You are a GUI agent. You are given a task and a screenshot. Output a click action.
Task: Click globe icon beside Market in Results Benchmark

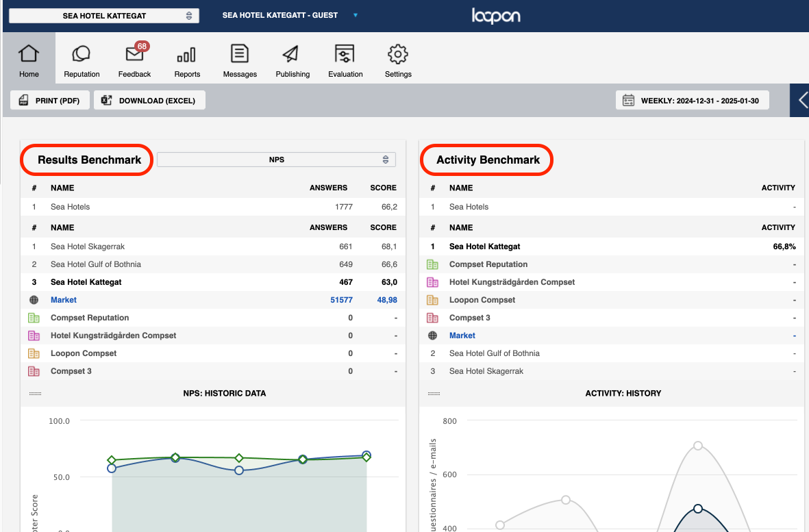34,300
